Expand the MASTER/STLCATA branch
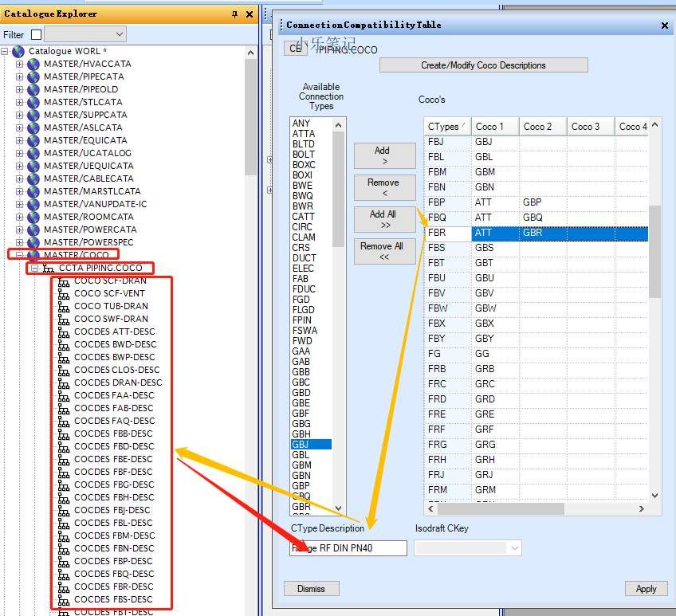Viewport: 676px width, 616px height. point(19,102)
